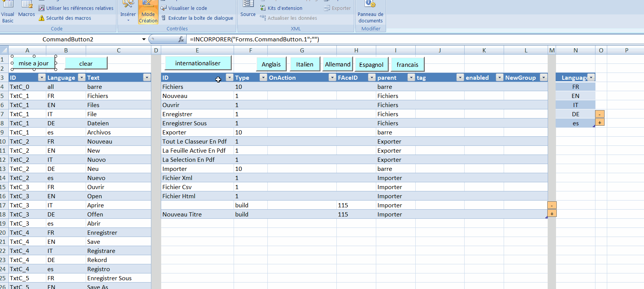Click the 'Italien' language button
This screenshot has width=644, height=289.
tap(305, 64)
